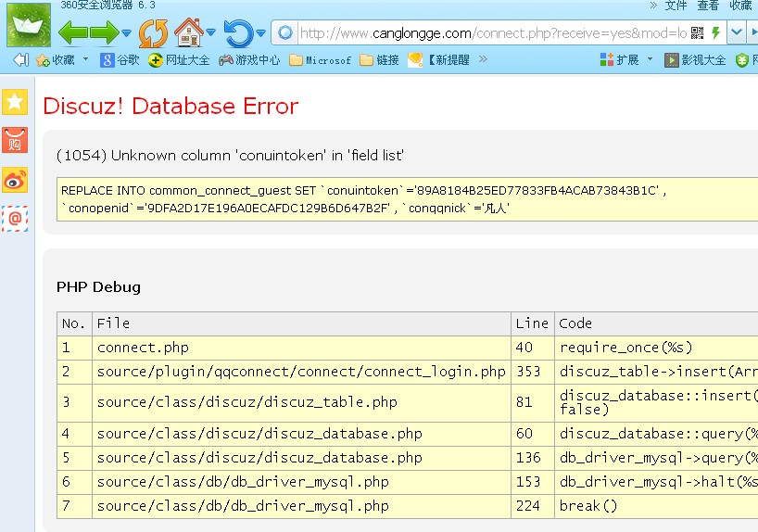Screen dimensions: 758x532
Task: Click the green forward arrow button
Action: click(103, 33)
